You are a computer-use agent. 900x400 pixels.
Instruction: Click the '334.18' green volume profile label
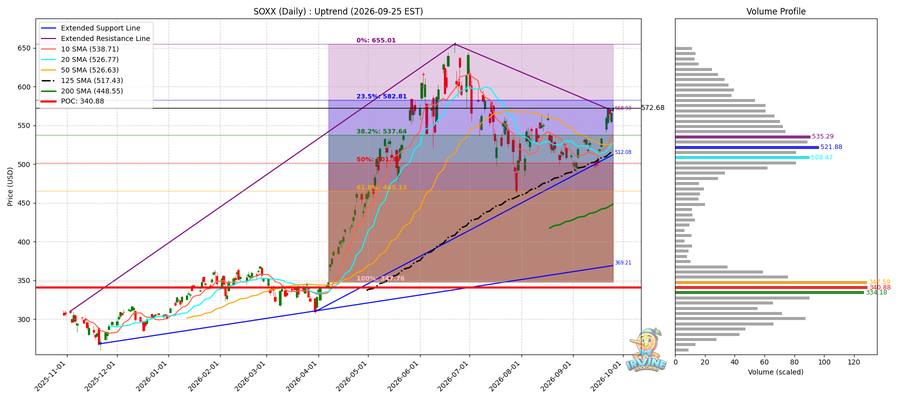875,293
